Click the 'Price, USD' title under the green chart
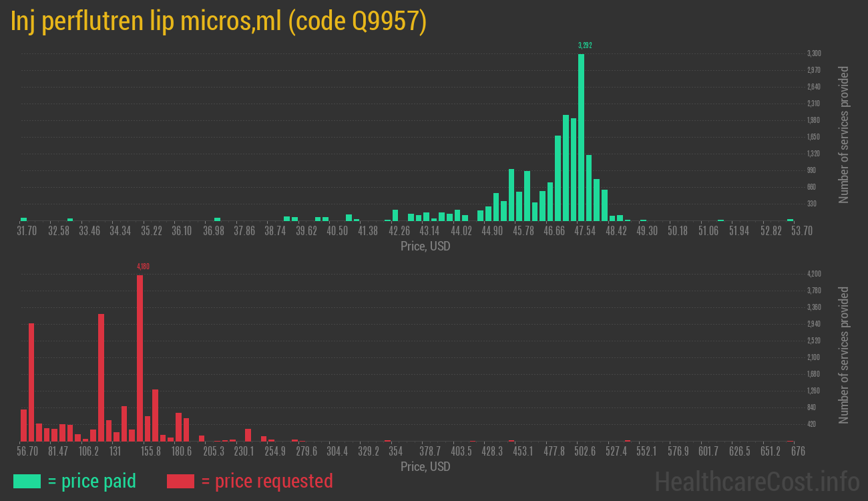 coord(425,246)
